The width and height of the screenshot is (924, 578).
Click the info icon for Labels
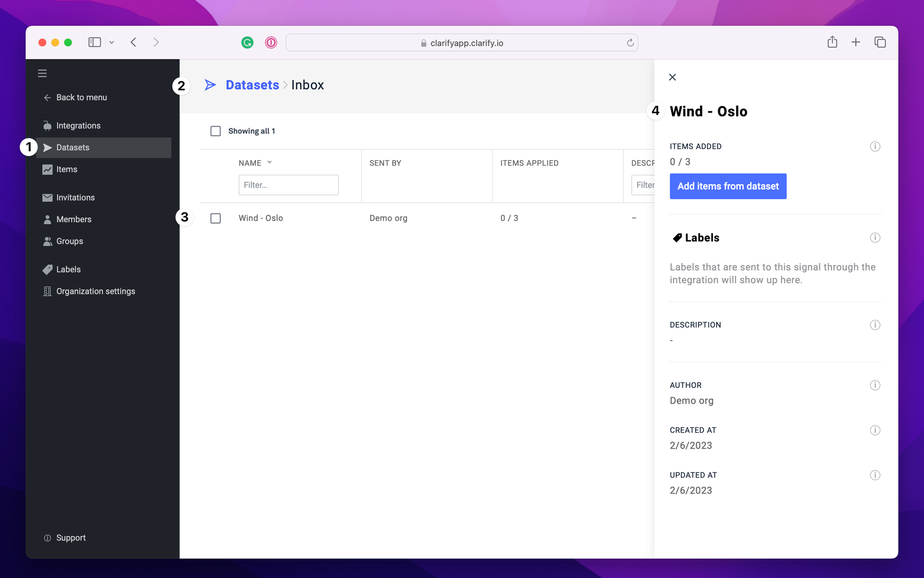click(875, 237)
